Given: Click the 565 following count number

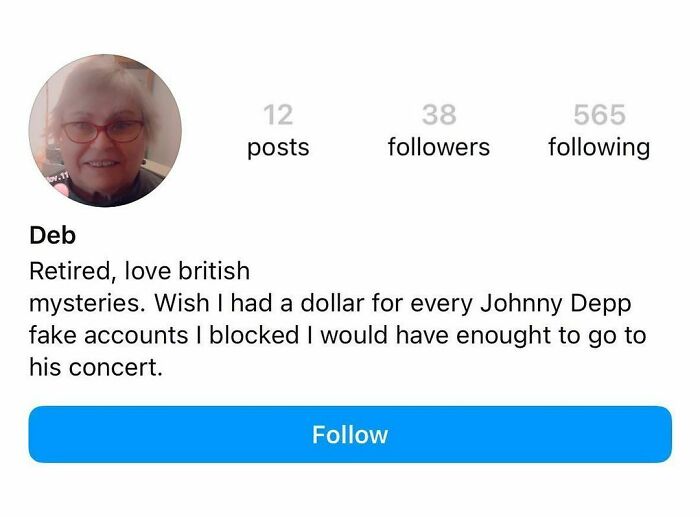Looking at the screenshot, I should click(x=599, y=114).
